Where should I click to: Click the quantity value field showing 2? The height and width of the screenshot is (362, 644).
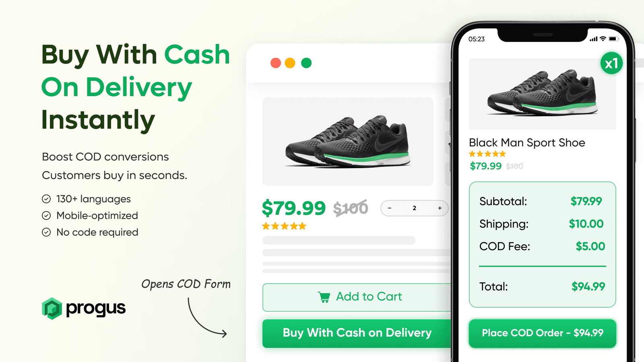click(x=414, y=208)
